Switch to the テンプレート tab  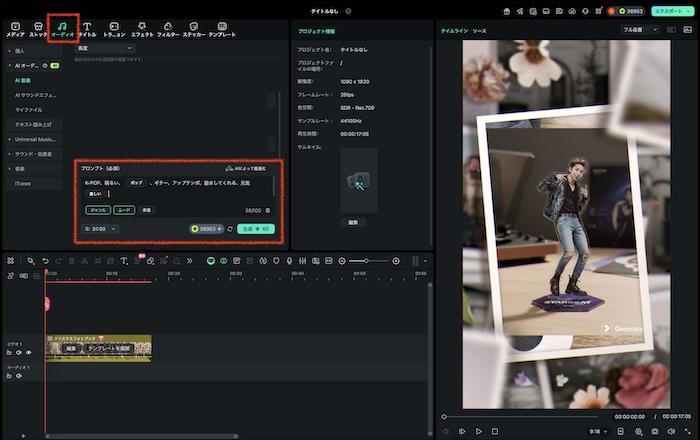coord(223,27)
